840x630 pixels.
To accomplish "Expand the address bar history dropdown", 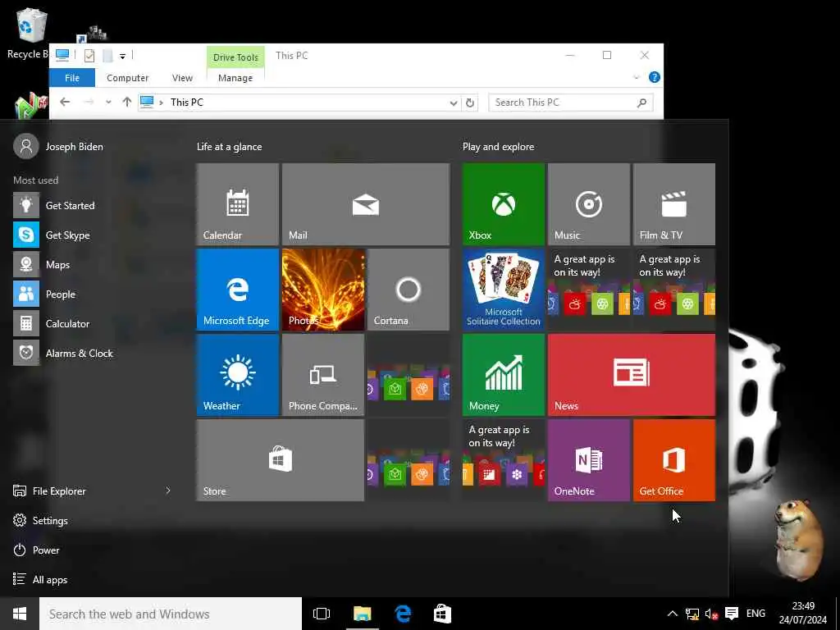I will pyautogui.click(x=453, y=103).
